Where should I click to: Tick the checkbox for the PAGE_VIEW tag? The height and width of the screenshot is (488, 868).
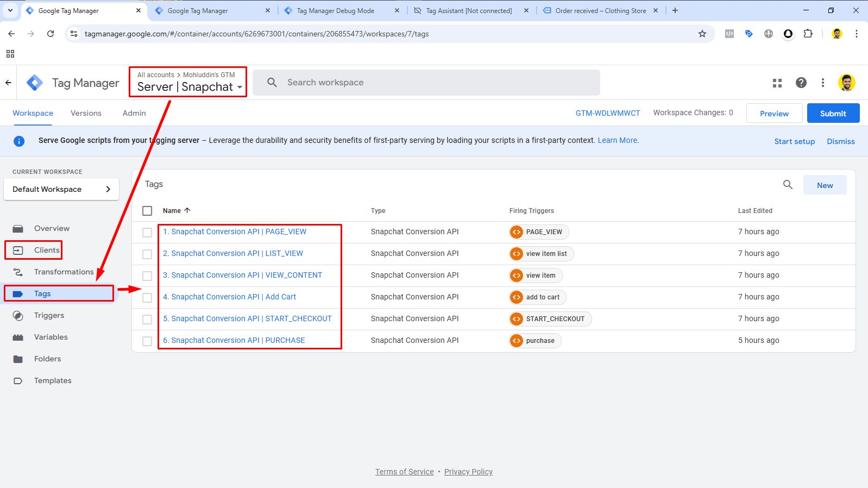pos(147,232)
